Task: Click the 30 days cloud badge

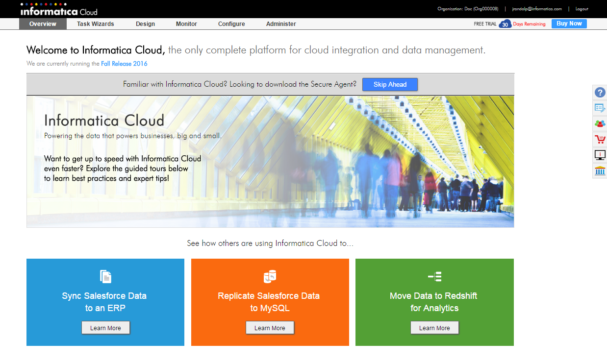Action: tap(505, 24)
